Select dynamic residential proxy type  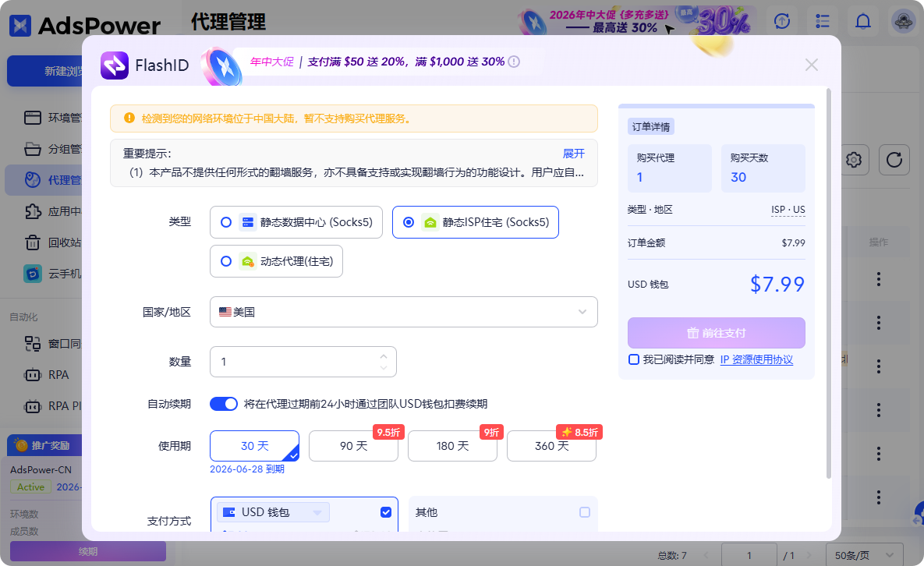click(276, 261)
